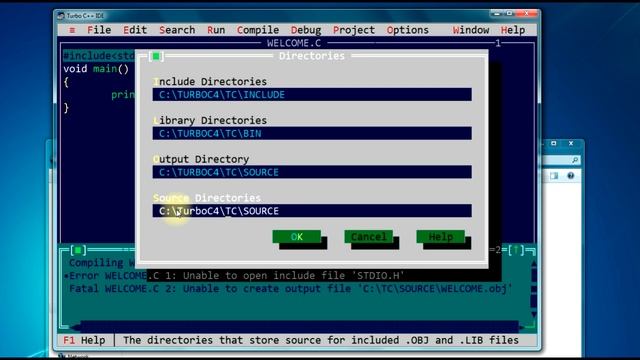This screenshot has width=640, height=360.
Task: Click the preview pane icon in background window
Action: (553, 176)
